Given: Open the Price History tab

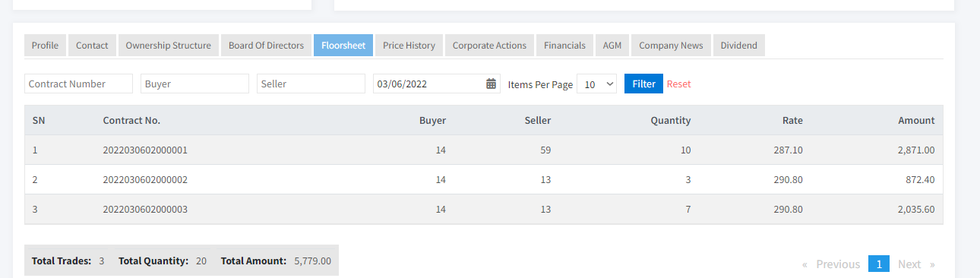Looking at the screenshot, I should [x=409, y=46].
